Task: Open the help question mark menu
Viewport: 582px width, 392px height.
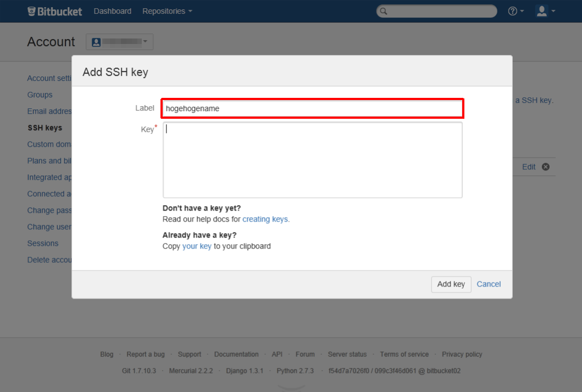Action: tap(516, 11)
